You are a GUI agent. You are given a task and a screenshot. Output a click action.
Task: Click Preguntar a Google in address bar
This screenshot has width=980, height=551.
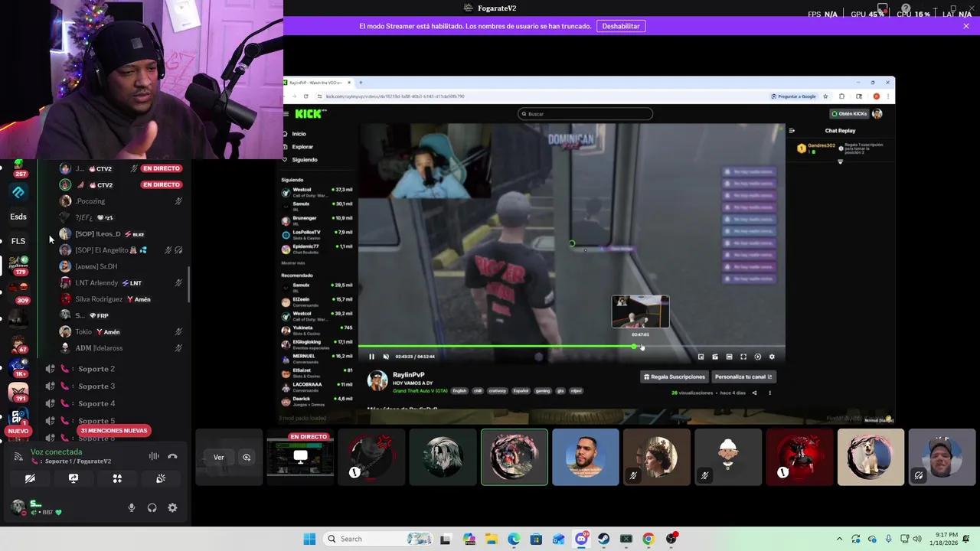(794, 96)
